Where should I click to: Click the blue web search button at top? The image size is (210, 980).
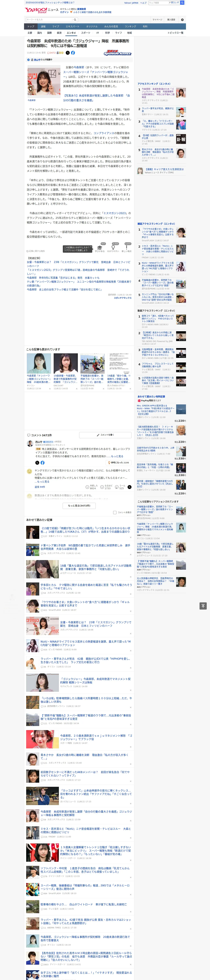[x=182, y=3]
